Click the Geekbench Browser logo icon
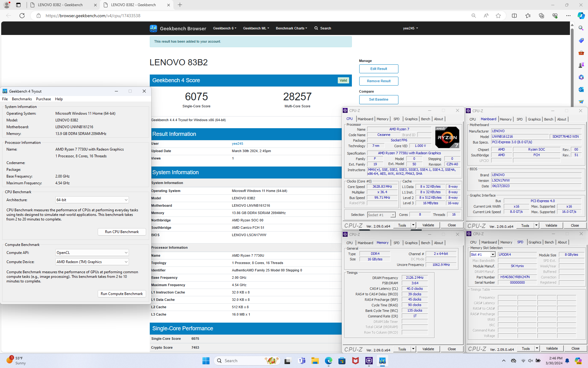588x368 pixels. click(153, 29)
